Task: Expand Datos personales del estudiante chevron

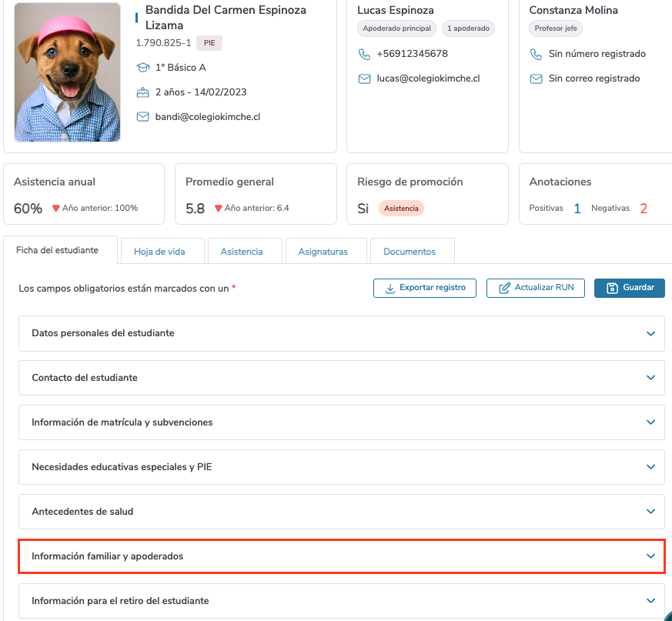Action: [650, 333]
